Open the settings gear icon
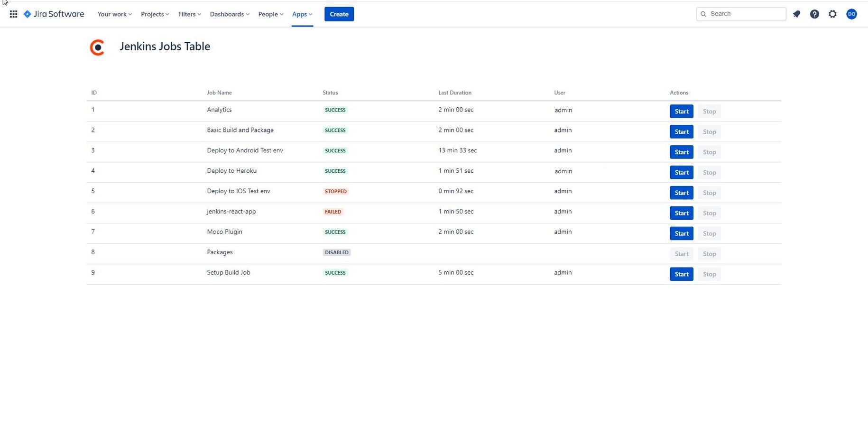The image size is (868, 427). pos(832,14)
